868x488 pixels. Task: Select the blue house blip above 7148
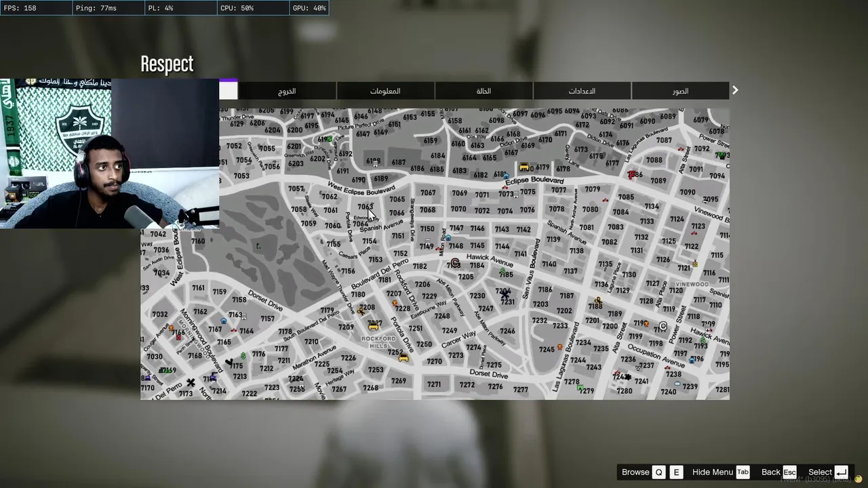448,238
